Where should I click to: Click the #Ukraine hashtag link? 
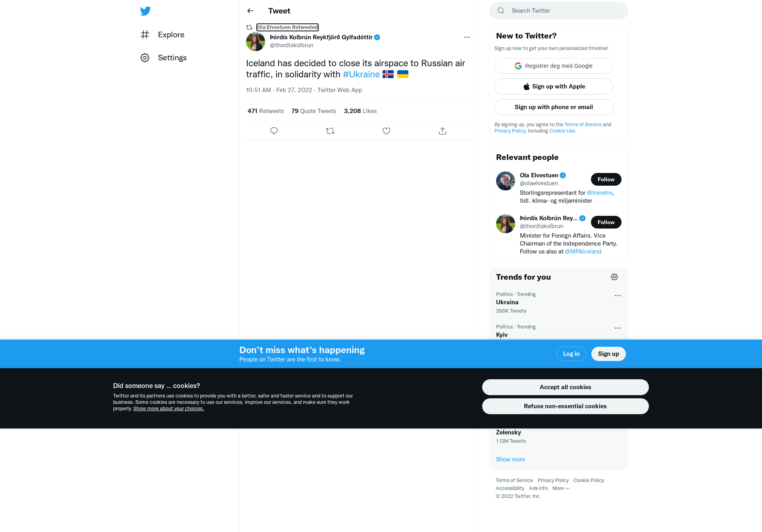[x=361, y=74]
